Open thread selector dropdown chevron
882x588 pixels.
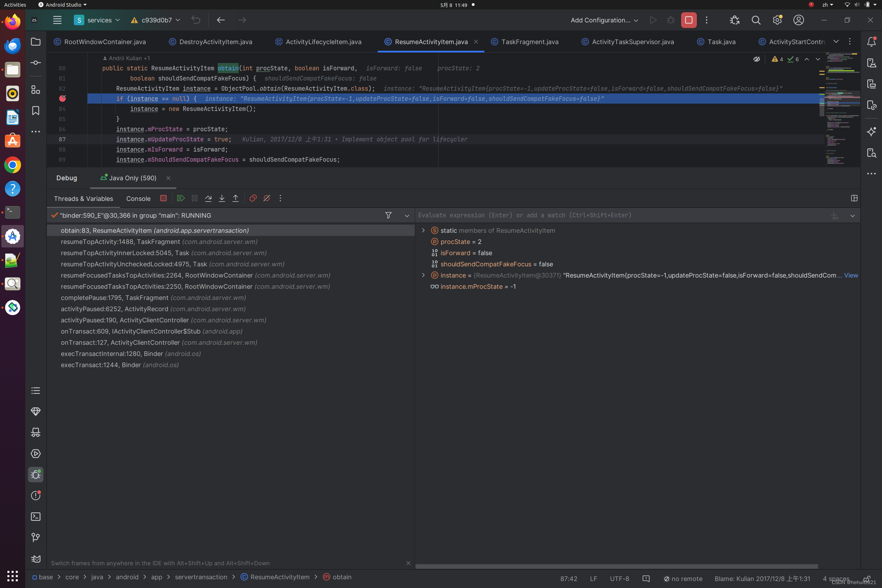pos(407,216)
